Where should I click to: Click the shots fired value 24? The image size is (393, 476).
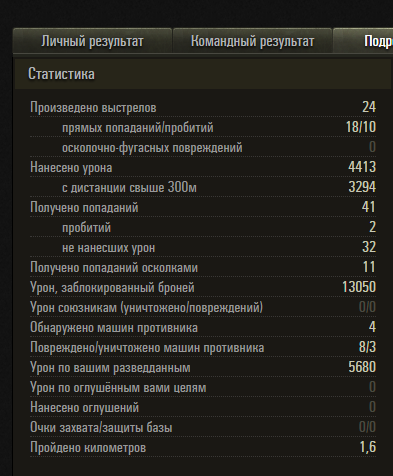tap(369, 107)
